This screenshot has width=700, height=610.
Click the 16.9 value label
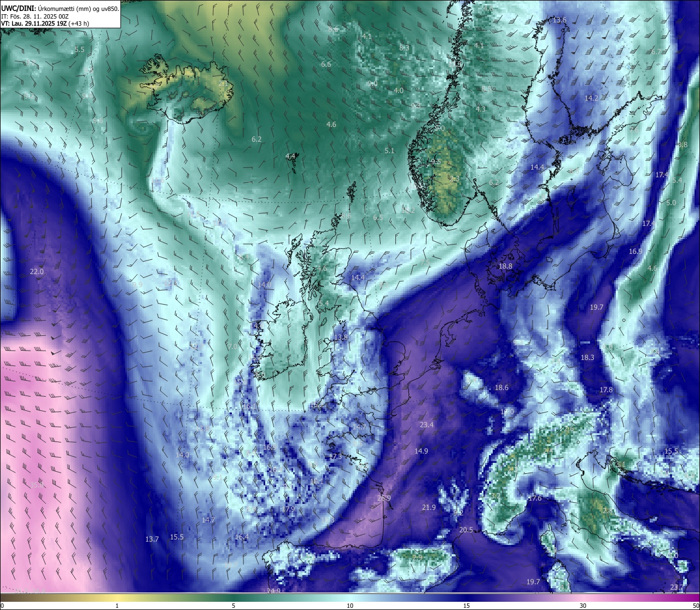click(x=635, y=251)
